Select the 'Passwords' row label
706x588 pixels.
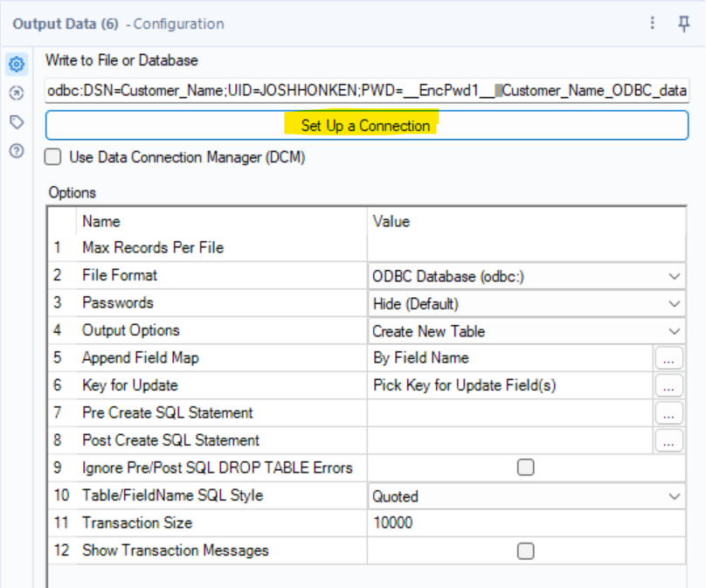pyautogui.click(x=118, y=302)
